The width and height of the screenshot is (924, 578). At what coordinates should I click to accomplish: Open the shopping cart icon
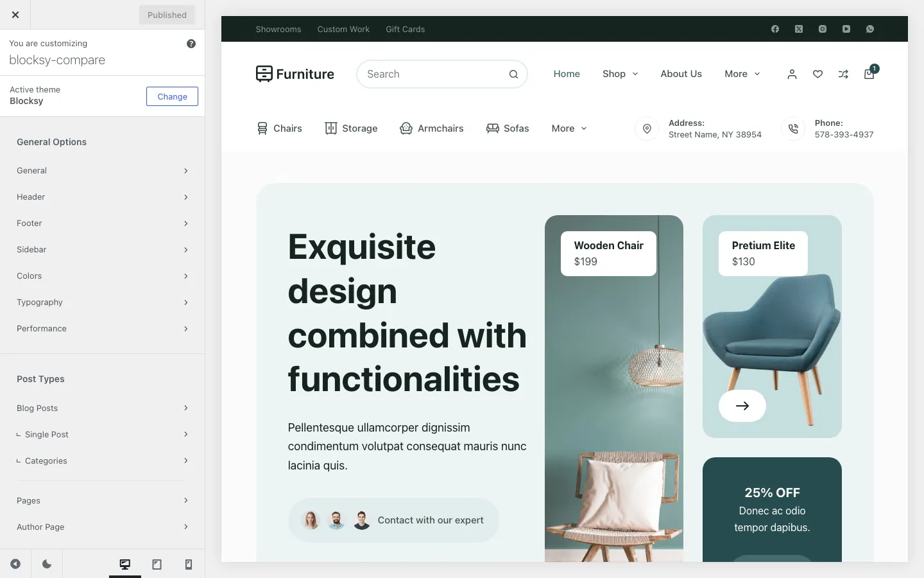tap(869, 73)
